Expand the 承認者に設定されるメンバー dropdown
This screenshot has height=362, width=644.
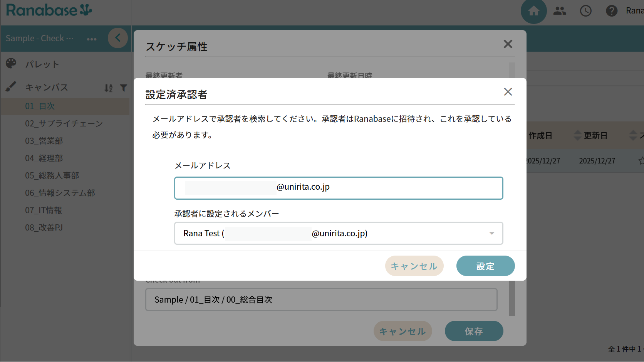tap(491, 234)
